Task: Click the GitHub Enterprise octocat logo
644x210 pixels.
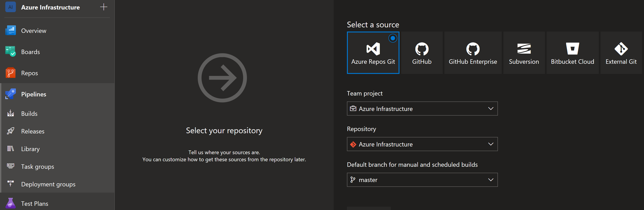Action: [x=473, y=49]
